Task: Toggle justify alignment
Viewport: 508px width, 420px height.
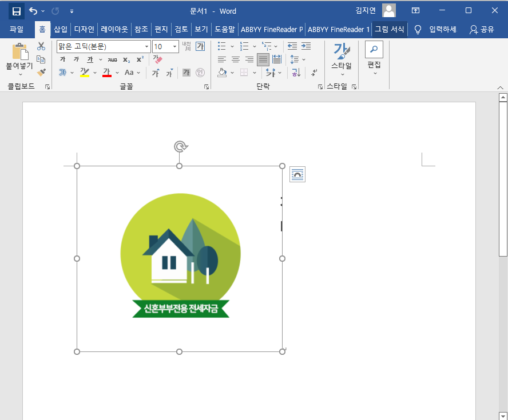Action: 263,59
